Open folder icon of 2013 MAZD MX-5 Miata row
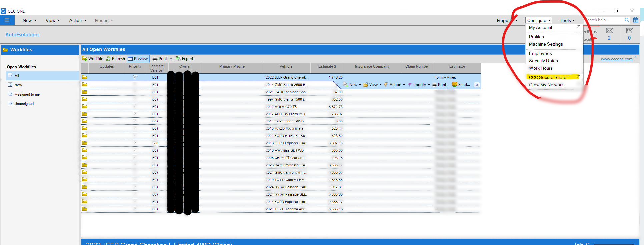This screenshot has width=644, height=245. click(x=85, y=128)
